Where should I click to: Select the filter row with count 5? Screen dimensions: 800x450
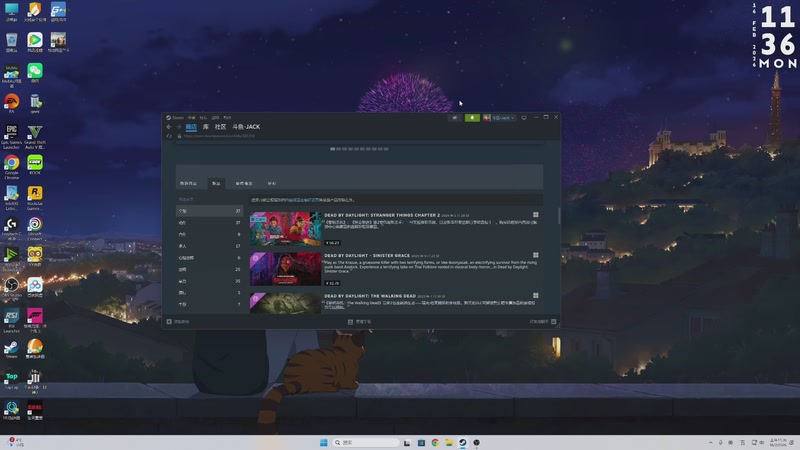click(210, 293)
